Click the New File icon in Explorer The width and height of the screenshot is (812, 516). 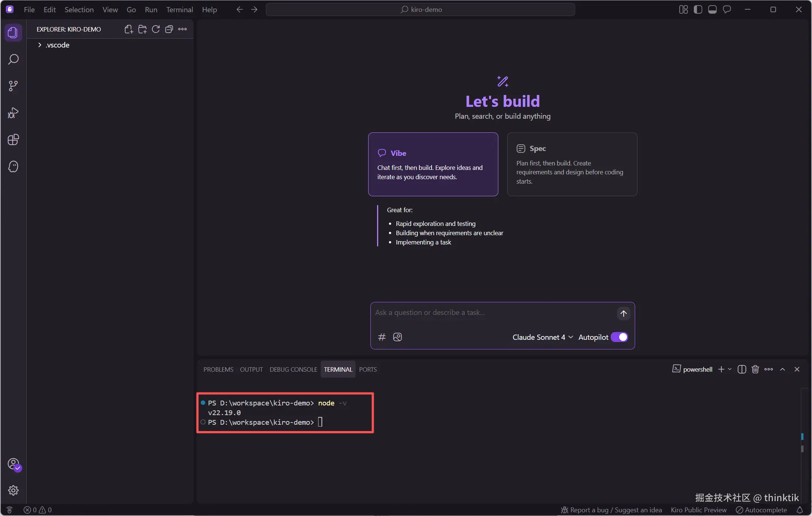[x=129, y=29]
